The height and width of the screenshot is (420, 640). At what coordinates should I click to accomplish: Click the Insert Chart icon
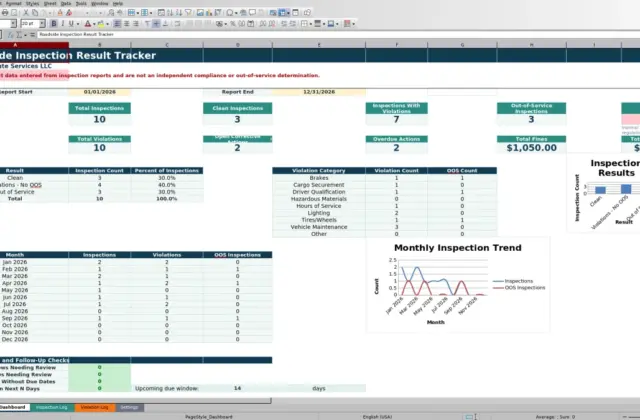click(x=209, y=13)
